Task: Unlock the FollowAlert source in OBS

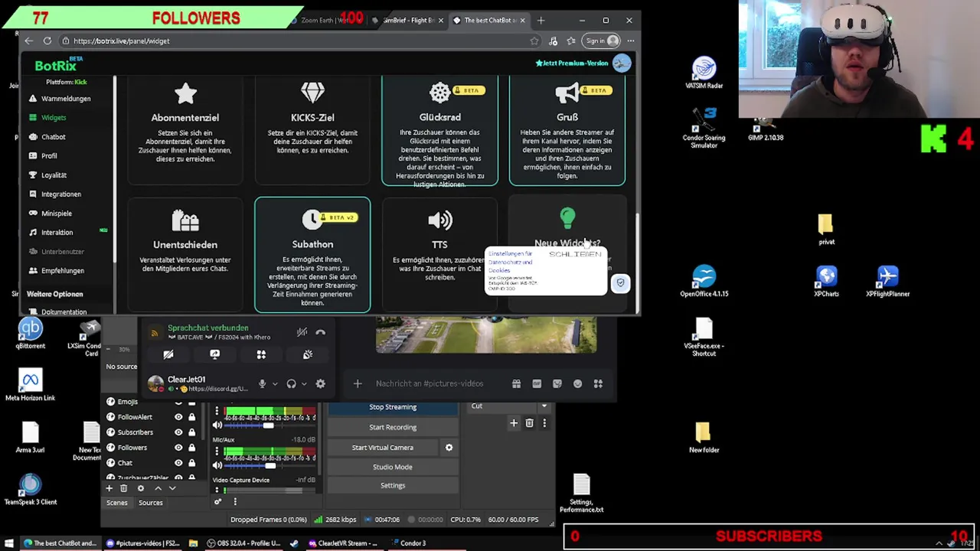Action: (191, 417)
